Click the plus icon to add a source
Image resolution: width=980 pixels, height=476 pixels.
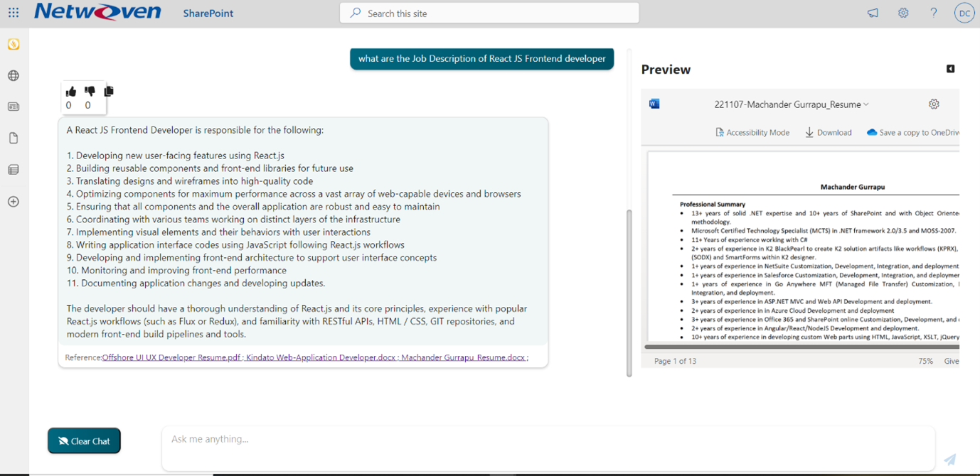pyautogui.click(x=13, y=202)
